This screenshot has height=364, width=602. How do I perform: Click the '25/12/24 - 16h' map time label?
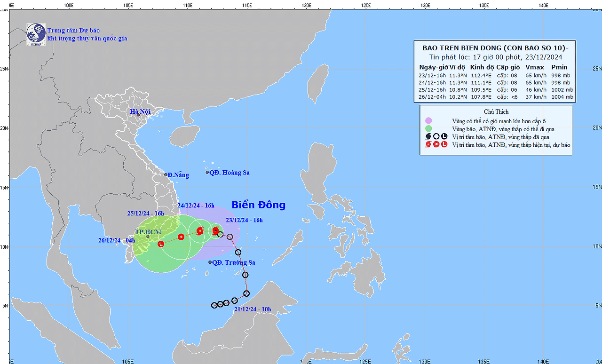(146, 213)
